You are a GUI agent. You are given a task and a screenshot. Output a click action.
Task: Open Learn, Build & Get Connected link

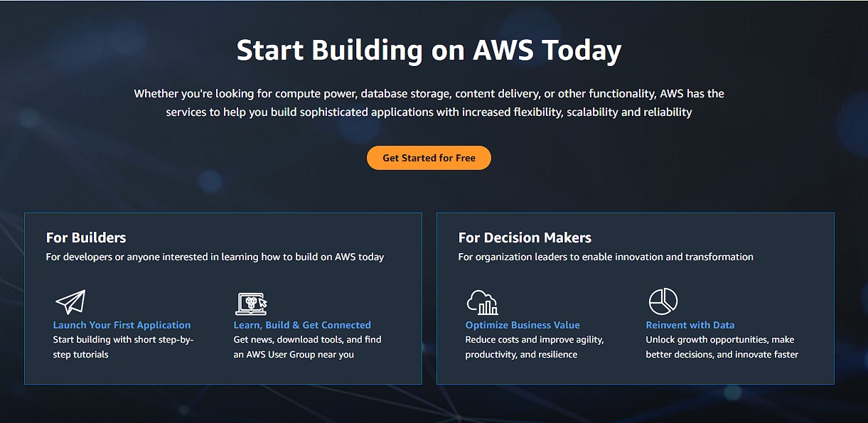(302, 325)
